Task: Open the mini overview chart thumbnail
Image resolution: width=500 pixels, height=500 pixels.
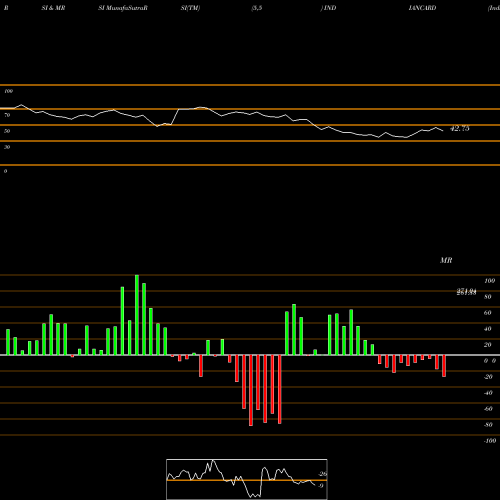Action: (x=247, y=479)
